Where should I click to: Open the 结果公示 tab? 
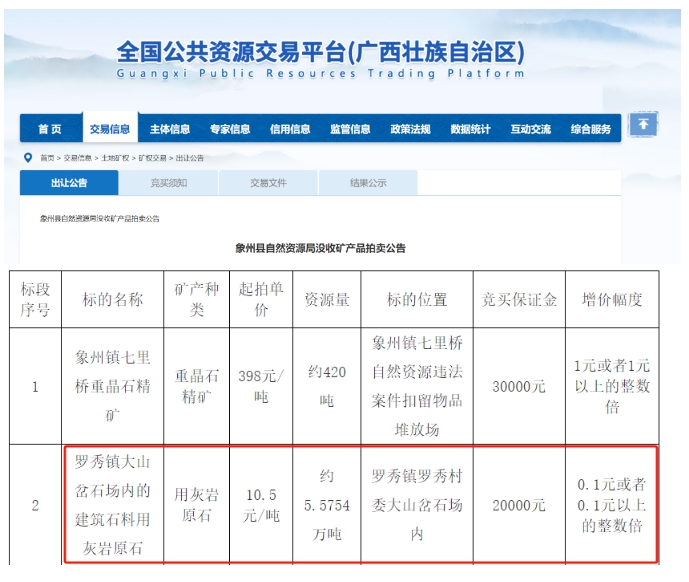tap(368, 183)
